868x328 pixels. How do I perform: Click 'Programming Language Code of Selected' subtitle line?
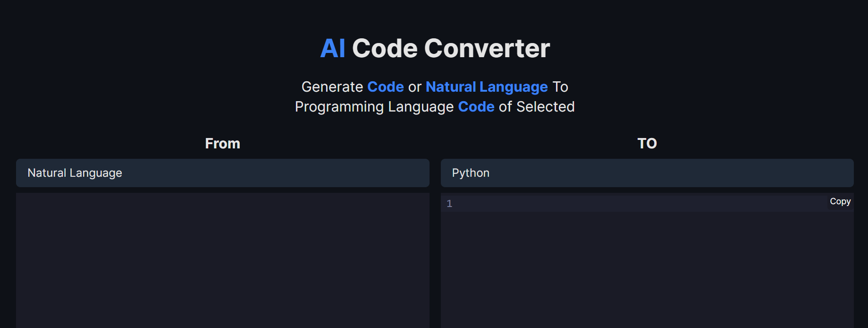(x=435, y=107)
